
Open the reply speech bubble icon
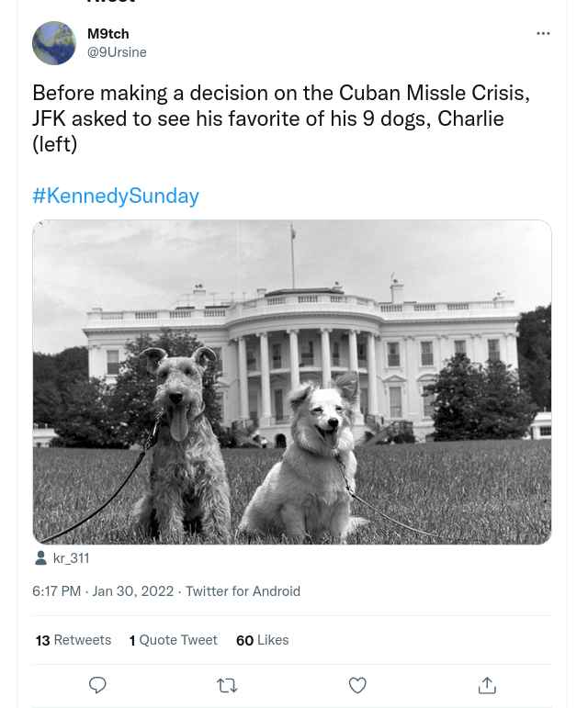(97, 685)
